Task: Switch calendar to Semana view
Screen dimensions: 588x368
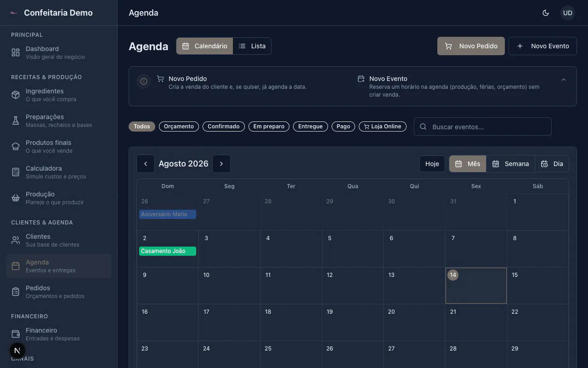Action: [510, 164]
